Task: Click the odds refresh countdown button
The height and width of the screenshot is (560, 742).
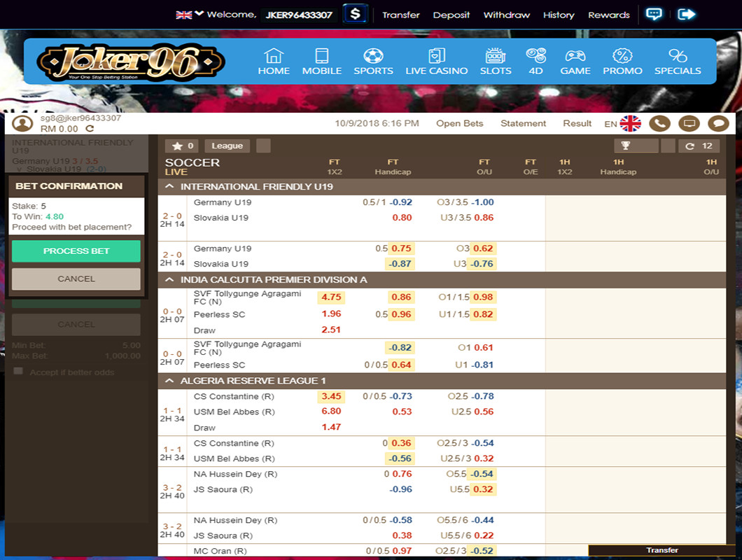Action: pos(699,146)
